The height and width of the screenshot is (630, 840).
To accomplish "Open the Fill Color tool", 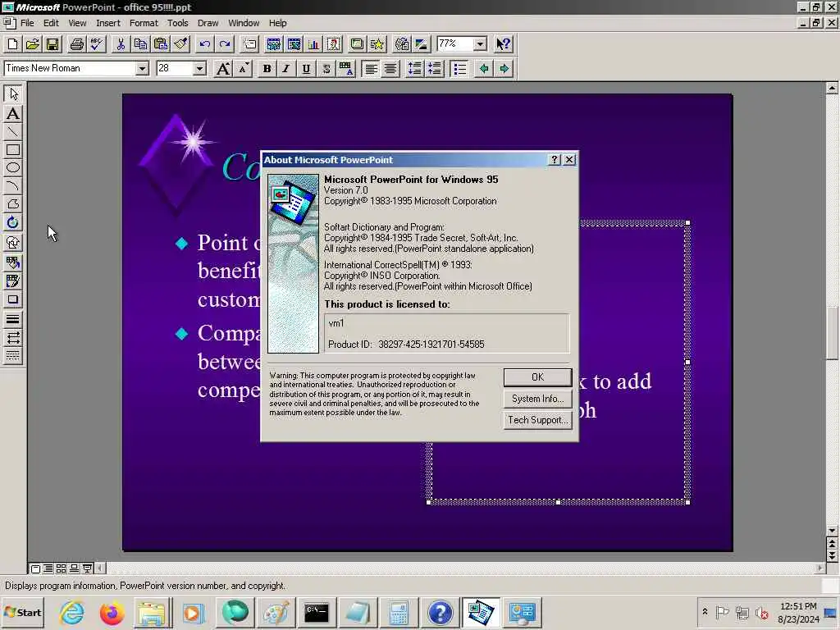I will (13, 262).
